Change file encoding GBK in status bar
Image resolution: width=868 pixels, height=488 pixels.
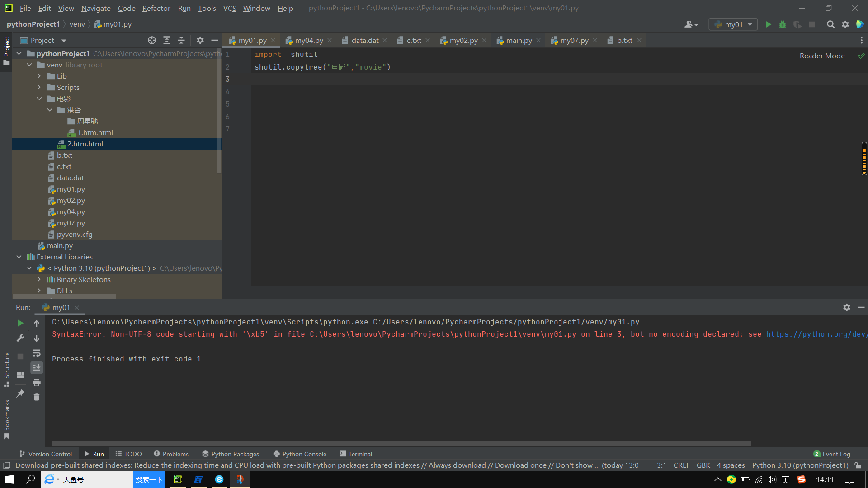pyautogui.click(x=703, y=465)
